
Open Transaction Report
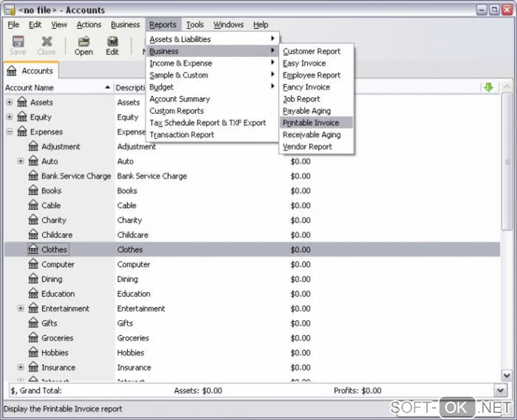[x=212, y=134]
